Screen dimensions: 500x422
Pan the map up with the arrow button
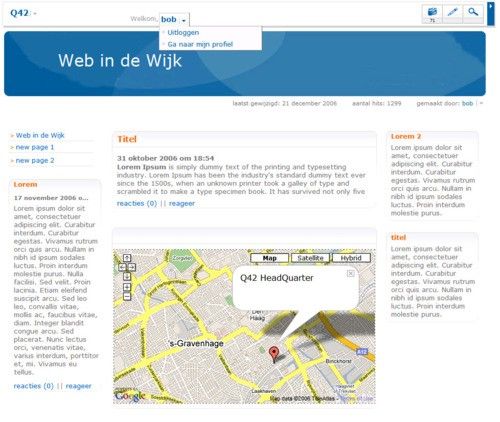pyautogui.click(x=127, y=258)
